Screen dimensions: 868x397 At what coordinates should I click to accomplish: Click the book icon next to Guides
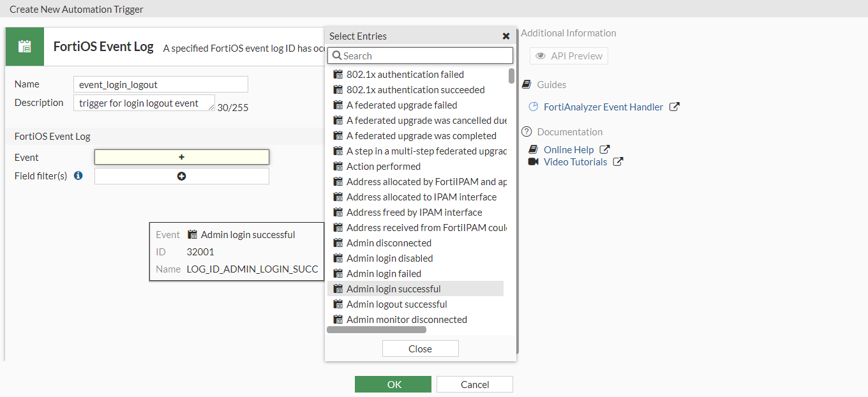click(x=525, y=84)
